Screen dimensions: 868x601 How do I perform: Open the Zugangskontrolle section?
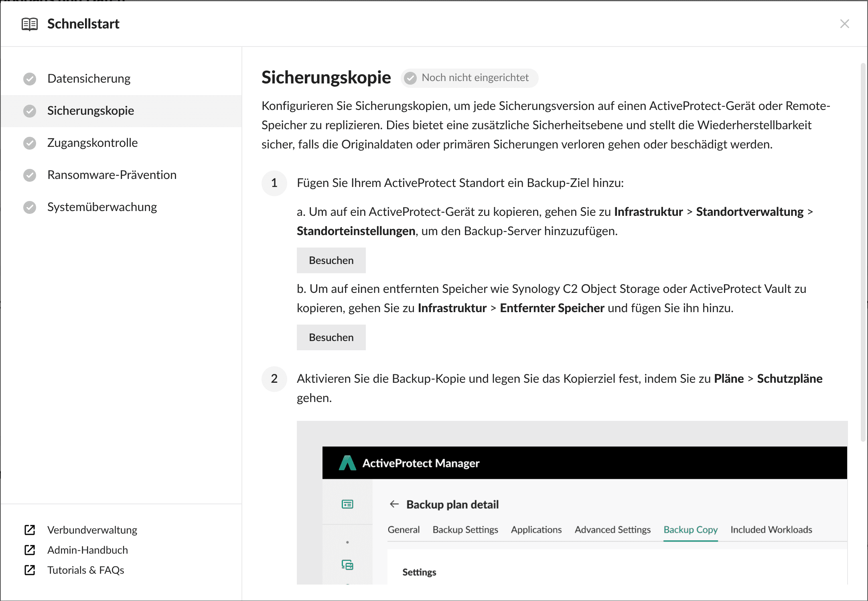coord(121,143)
